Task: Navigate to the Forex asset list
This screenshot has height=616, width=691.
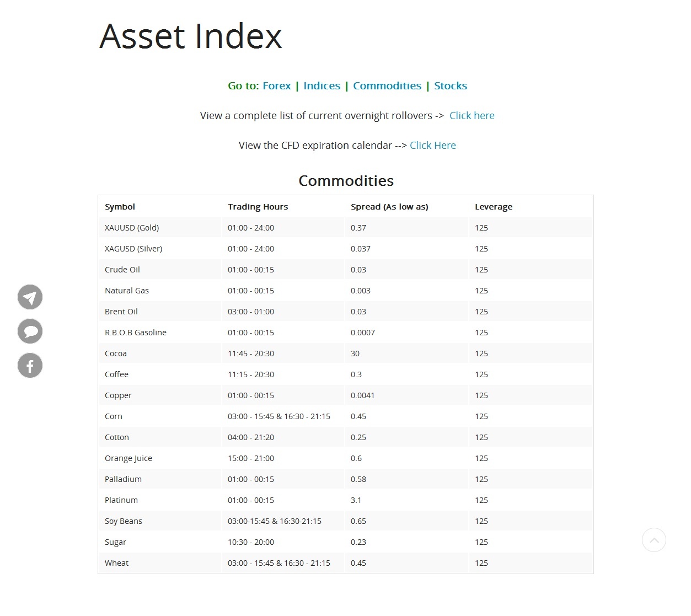Action: (277, 85)
